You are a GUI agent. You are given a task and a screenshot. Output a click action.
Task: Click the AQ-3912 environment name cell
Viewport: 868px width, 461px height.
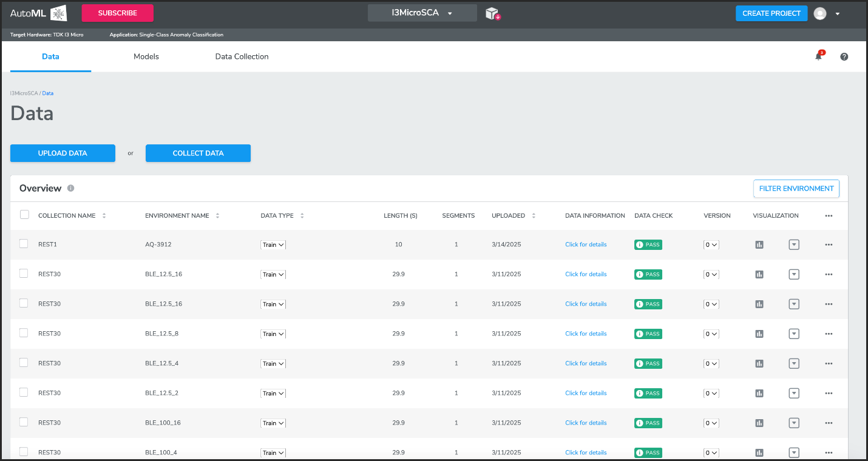[x=158, y=244]
